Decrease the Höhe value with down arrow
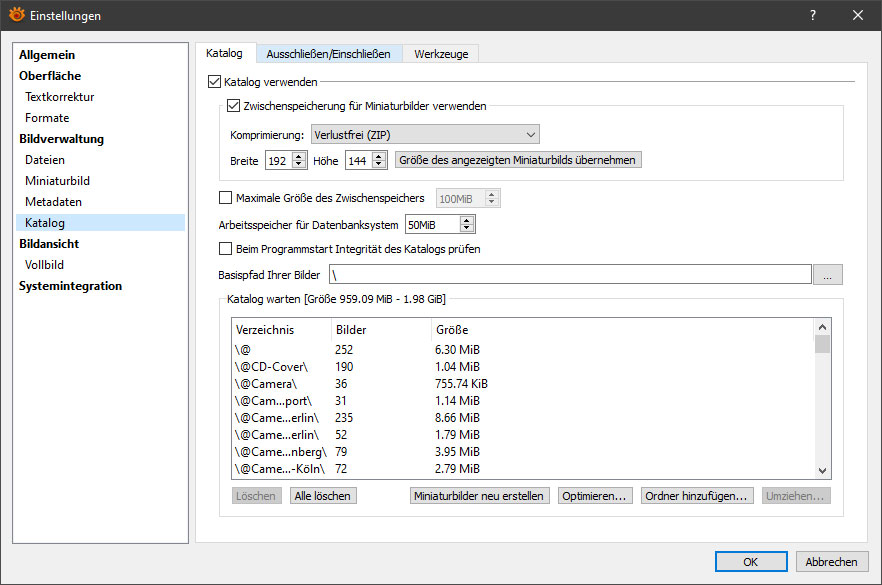The width and height of the screenshot is (882, 585). pyautogui.click(x=379, y=164)
